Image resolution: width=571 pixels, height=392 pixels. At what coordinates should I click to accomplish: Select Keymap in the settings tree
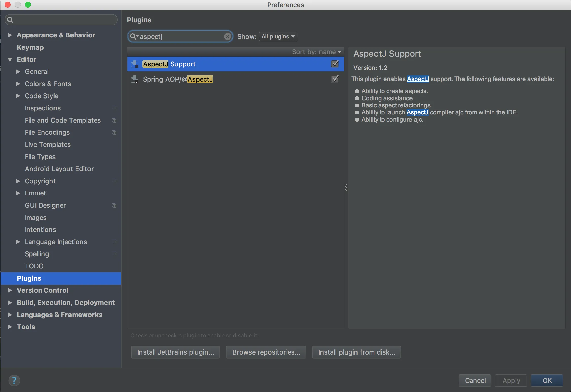[x=30, y=47]
